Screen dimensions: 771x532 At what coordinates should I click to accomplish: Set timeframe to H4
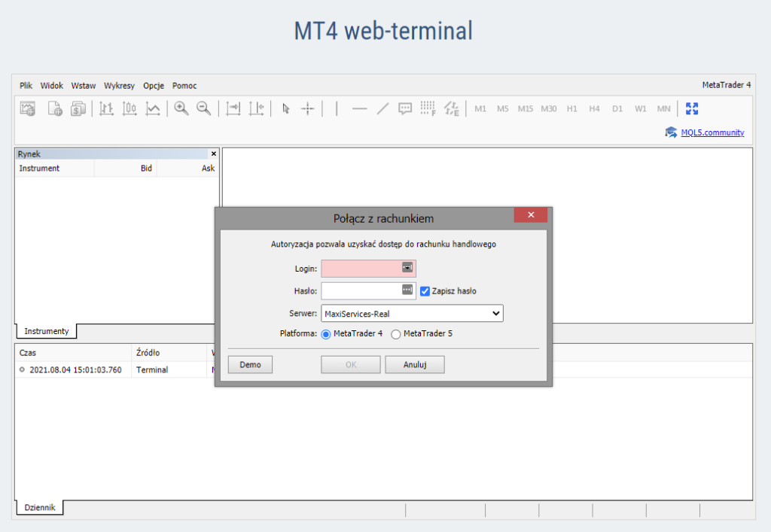pyautogui.click(x=595, y=108)
